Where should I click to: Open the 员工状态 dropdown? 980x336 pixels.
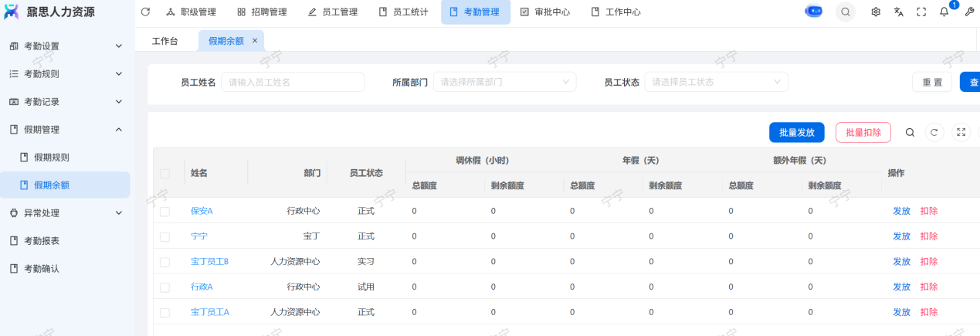(716, 82)
